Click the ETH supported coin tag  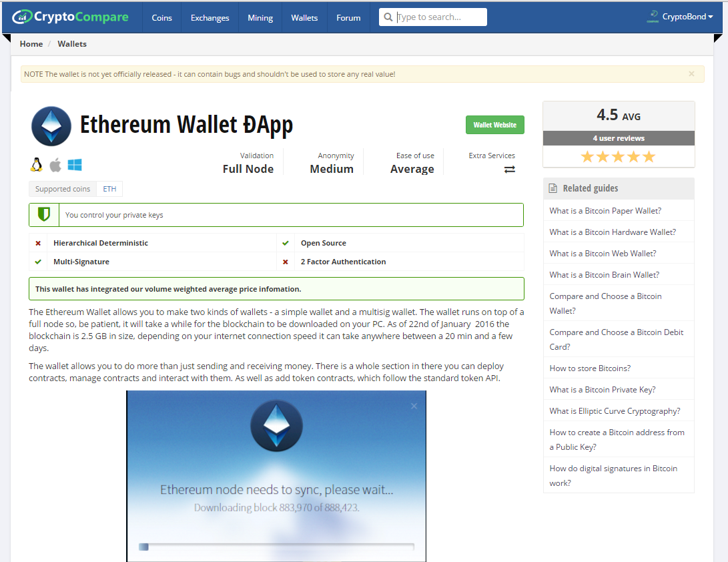pyautogui.click(x=109, y=189)
